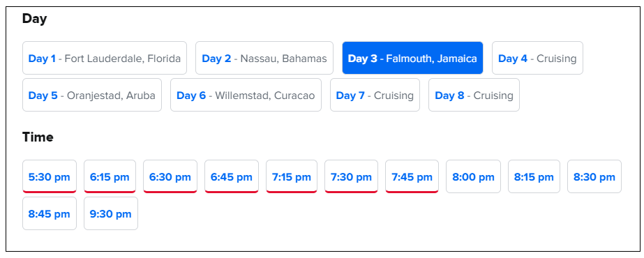Select 7:30 pm dining time
This screenshot has height=258, width=644.
(351, 176)
